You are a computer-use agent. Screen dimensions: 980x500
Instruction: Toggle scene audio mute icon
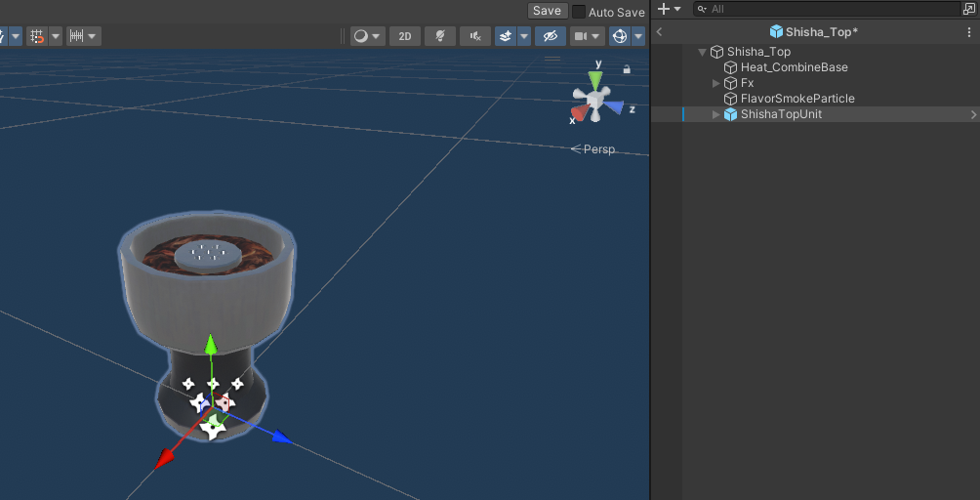pos(475,36)
